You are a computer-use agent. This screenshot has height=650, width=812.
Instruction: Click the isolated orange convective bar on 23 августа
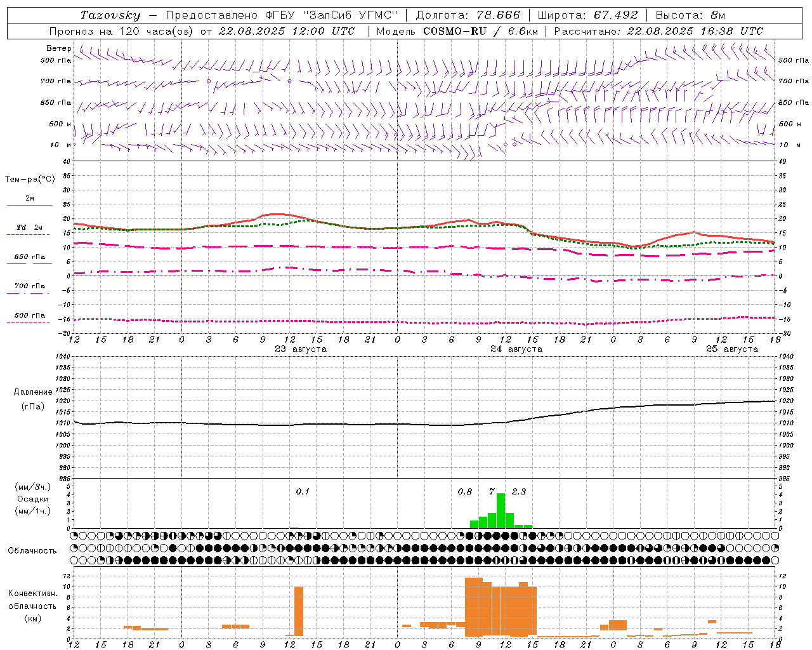(x=299, y=611)
